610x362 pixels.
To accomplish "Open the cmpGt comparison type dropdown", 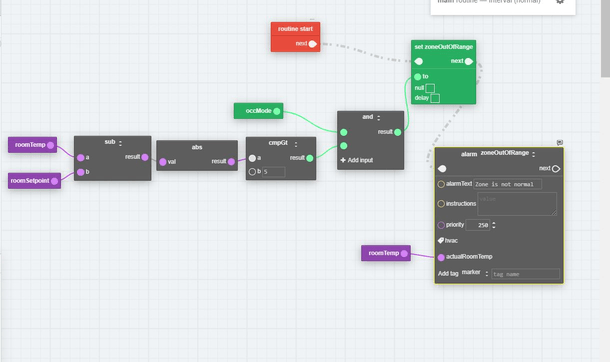I will [296, 144].
